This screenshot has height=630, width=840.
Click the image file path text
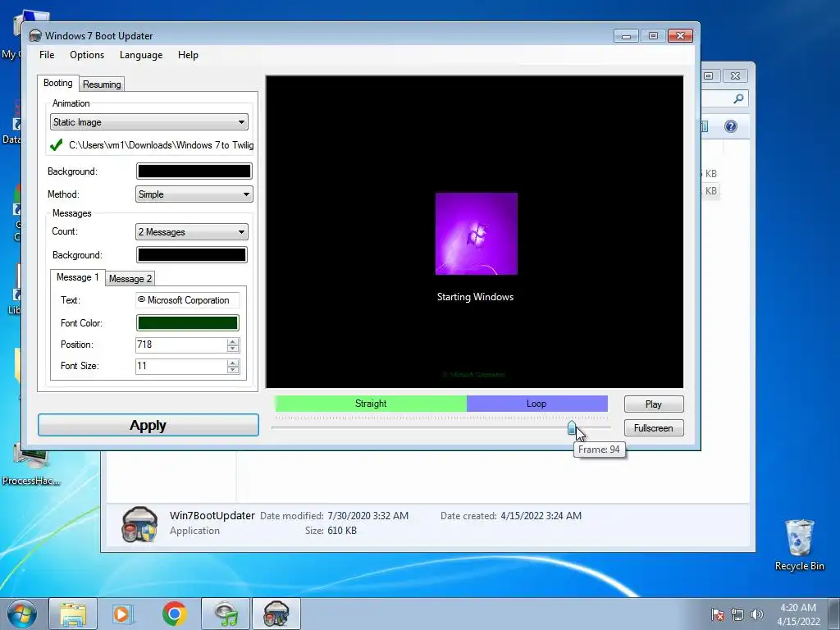point(162,145)
